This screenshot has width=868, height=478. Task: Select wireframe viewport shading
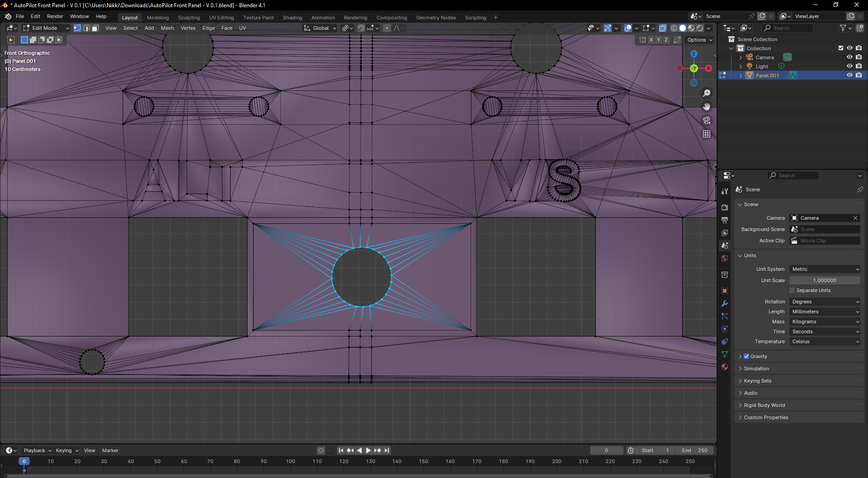tap(674, 28)
